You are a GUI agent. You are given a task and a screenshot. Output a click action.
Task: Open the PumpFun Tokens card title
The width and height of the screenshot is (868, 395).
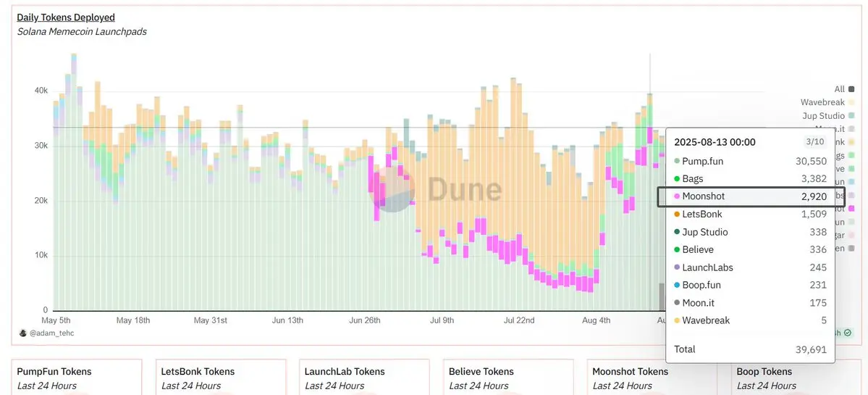(x=54, y=372)
